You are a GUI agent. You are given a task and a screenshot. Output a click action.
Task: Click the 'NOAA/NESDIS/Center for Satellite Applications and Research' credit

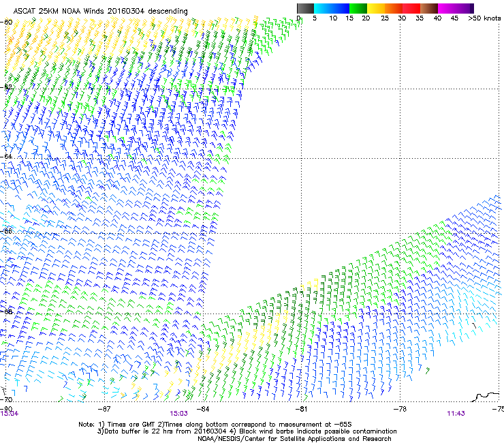pos(294,439)
